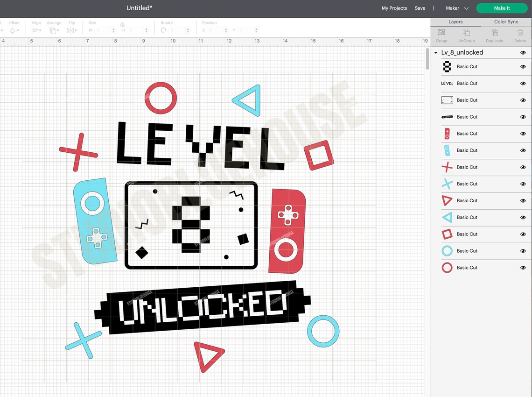Hide the bottom red circle Basic Cut layer
The image size is (532, 397).
click(523, 268)
